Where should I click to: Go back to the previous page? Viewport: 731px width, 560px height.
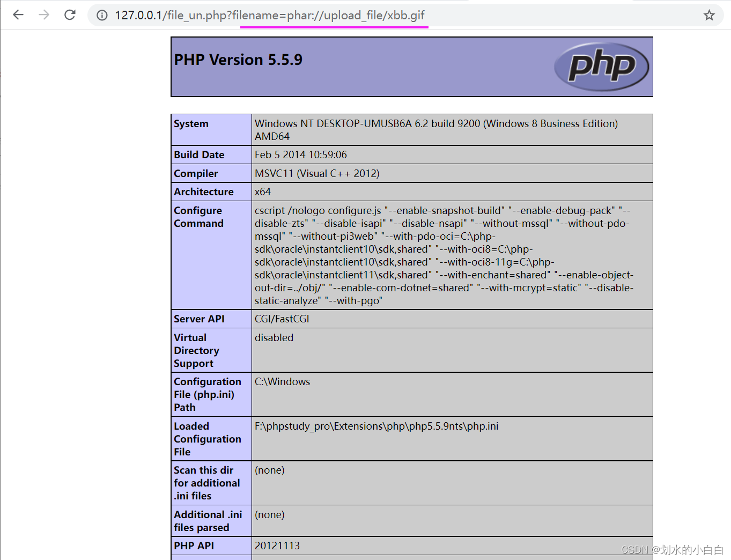pyautogui.click(x=18, y=15)
